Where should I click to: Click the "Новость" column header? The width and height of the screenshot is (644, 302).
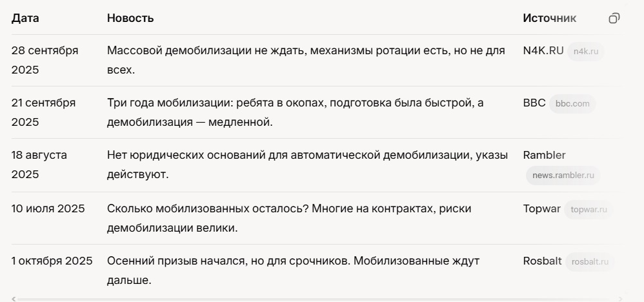pyautogui.click(x=130, y=18)
